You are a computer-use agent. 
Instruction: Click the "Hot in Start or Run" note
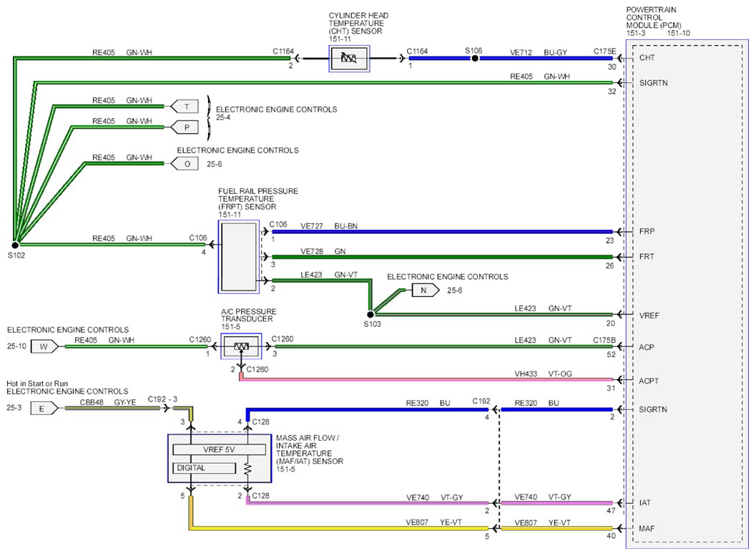pos(37,384)
